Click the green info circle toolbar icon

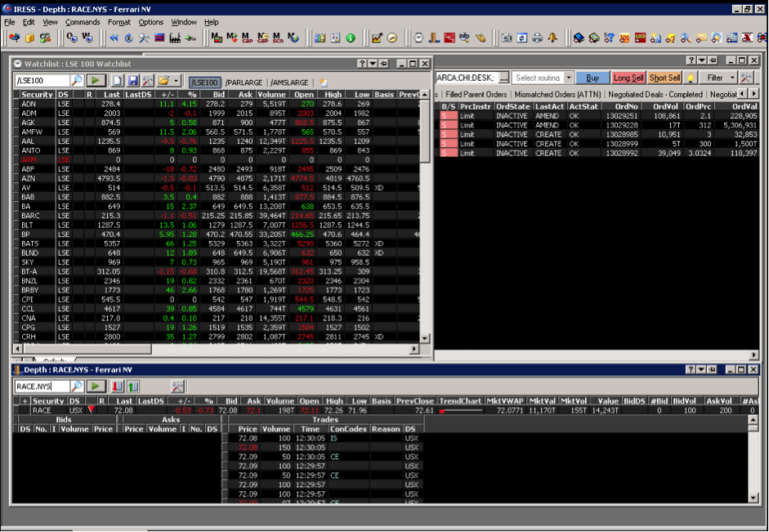tap(351, 38)
